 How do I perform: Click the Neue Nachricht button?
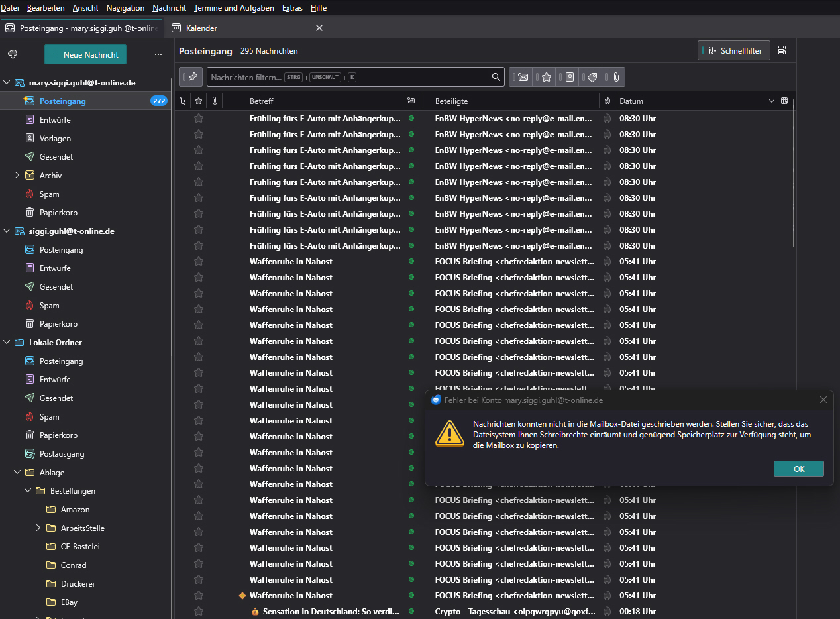[85, 54]
